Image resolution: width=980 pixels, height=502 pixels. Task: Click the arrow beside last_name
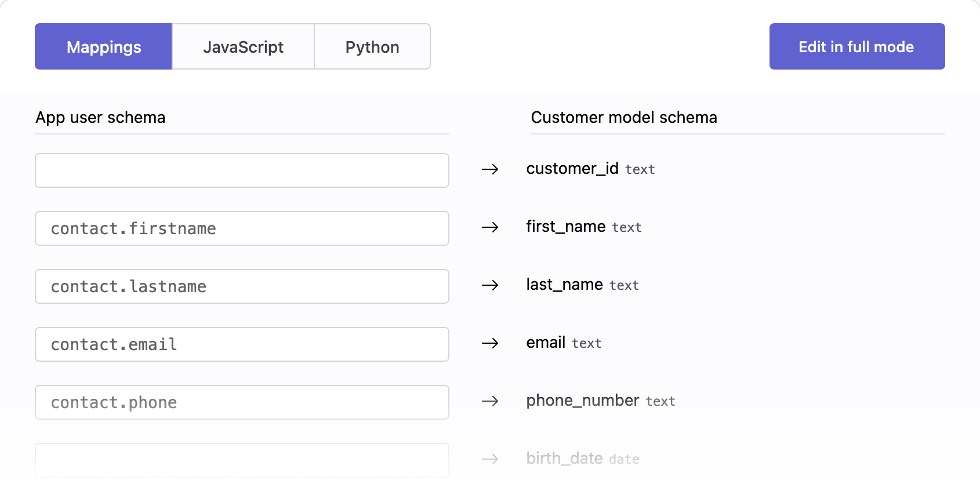(x=490, y=285)
